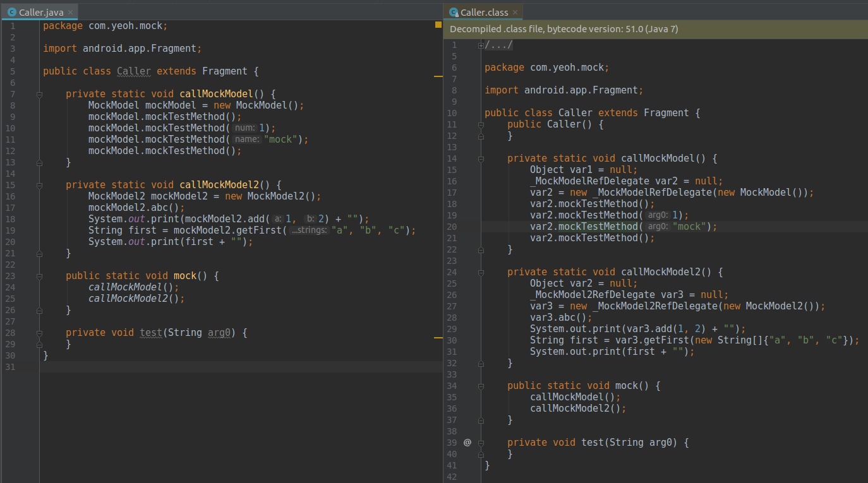This screenshot has height=483, width=868.
Task: Collapse test method at line 28 in Caller.java
Action: [x=39, y=333]
